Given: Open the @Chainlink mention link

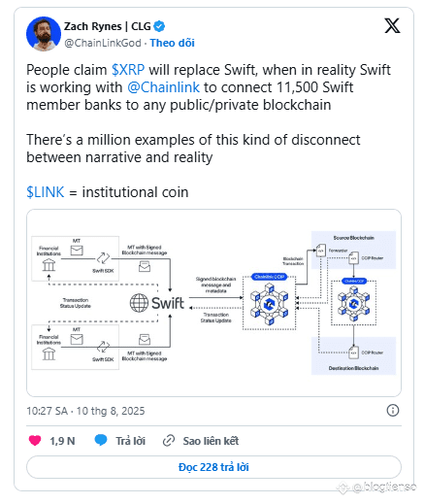Looking at the screenshot, I should pyautogui.click(x=163, y=87).
